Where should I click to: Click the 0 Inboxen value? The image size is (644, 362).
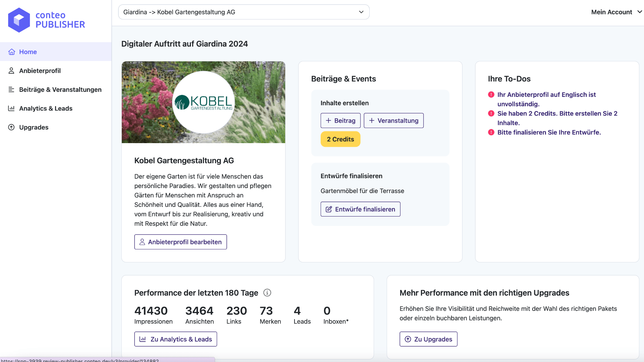[327, 311]
